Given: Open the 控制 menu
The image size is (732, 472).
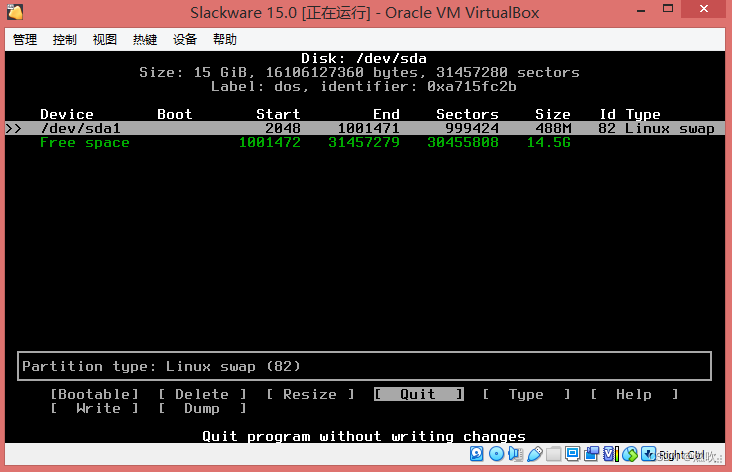Looking at the screenshot, I should (64, 40).
